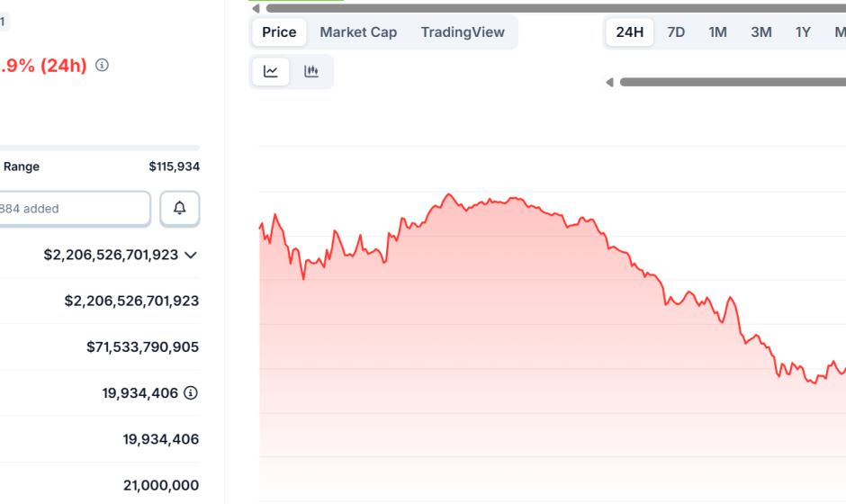Viewport: 846px width, 504px height.
Task: Click info icon beside the 24h percentage
Action: (103, 65)
